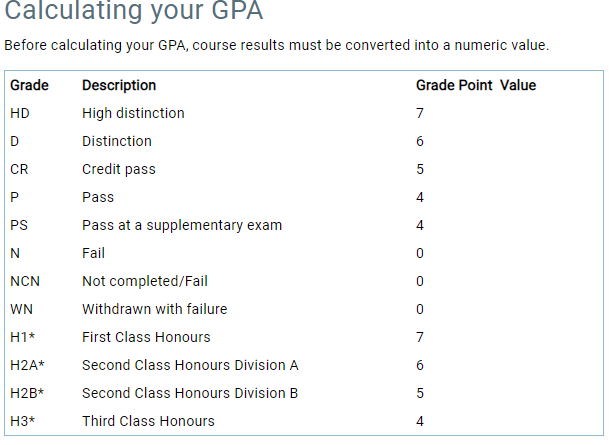Select the "Description" column header

119,85
